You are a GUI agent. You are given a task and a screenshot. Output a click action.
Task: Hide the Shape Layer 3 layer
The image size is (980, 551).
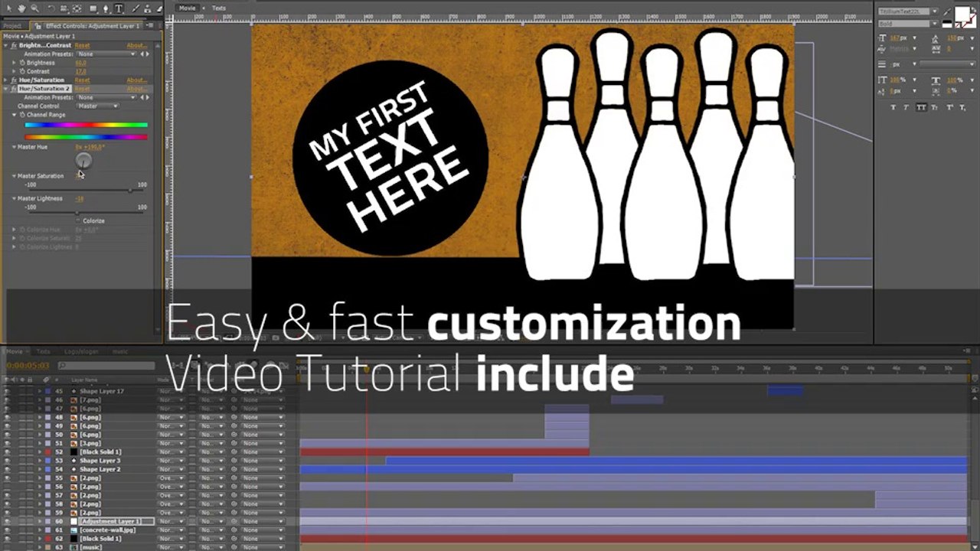tap(7, 461)
